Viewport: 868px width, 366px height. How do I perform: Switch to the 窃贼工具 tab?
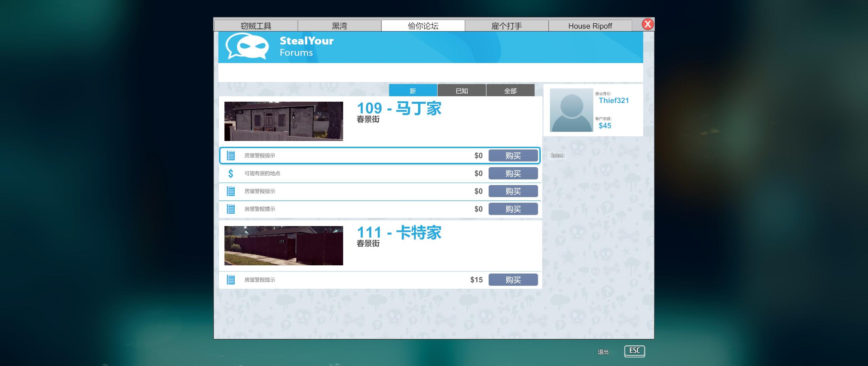pyautogui.click(x=256, y=26)
